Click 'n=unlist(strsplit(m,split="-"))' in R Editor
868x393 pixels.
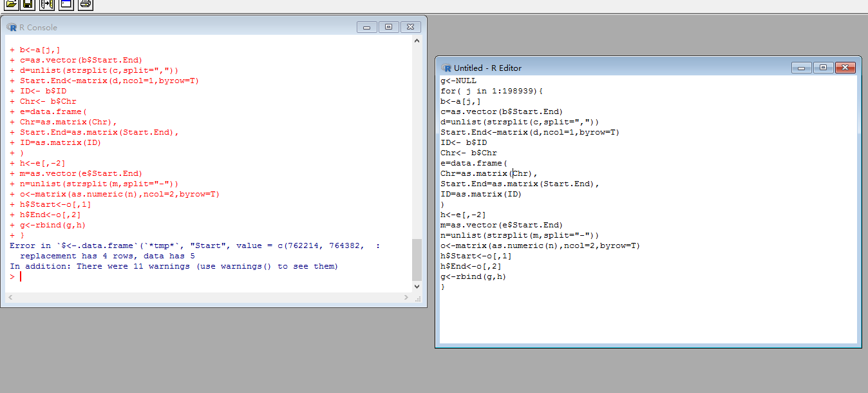pos(520,235)
